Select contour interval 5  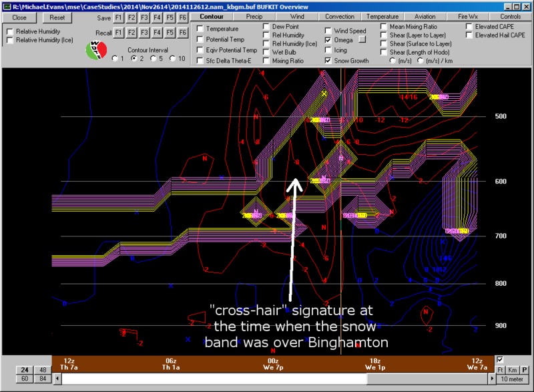[154, 59]
